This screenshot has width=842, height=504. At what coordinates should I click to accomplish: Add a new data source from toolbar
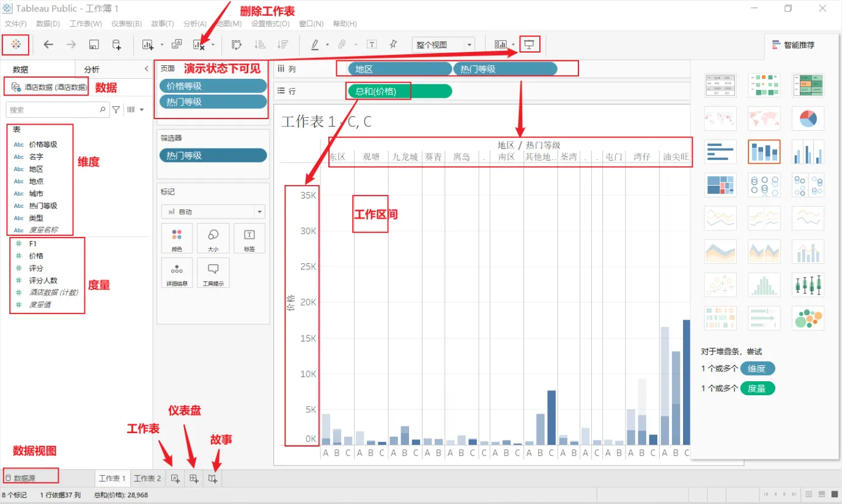point(116,45)
